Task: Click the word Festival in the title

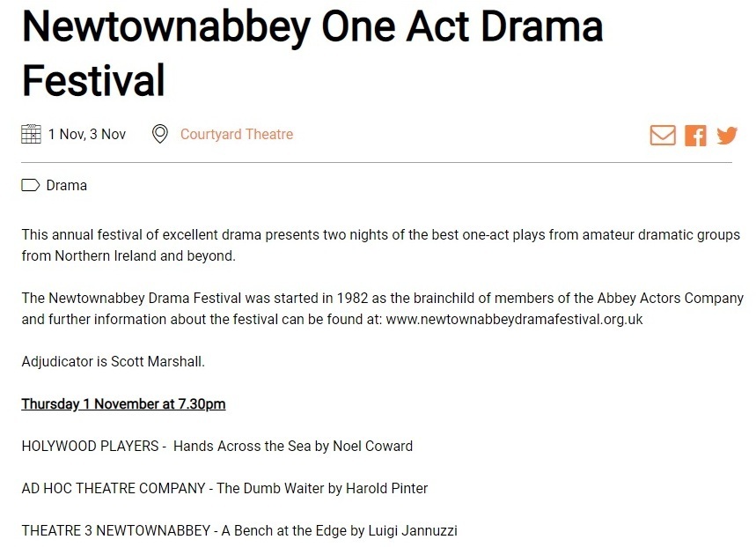Action: click(x=93, y=80)
